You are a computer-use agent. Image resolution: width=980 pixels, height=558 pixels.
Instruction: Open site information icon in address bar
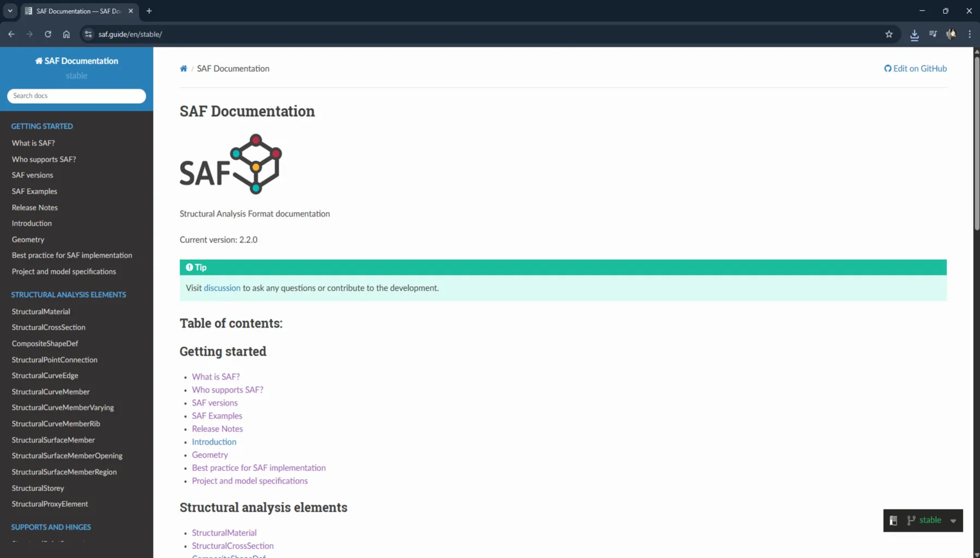point(88,34)
